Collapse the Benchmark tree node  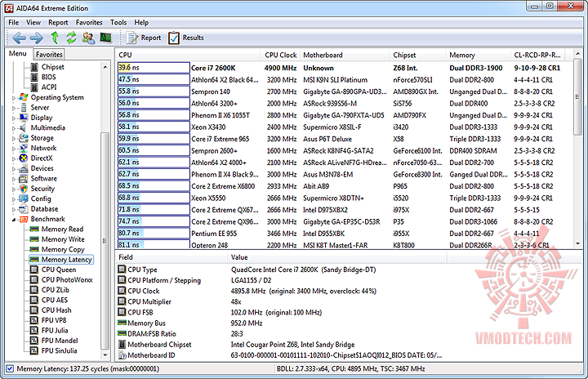(14, 220)
